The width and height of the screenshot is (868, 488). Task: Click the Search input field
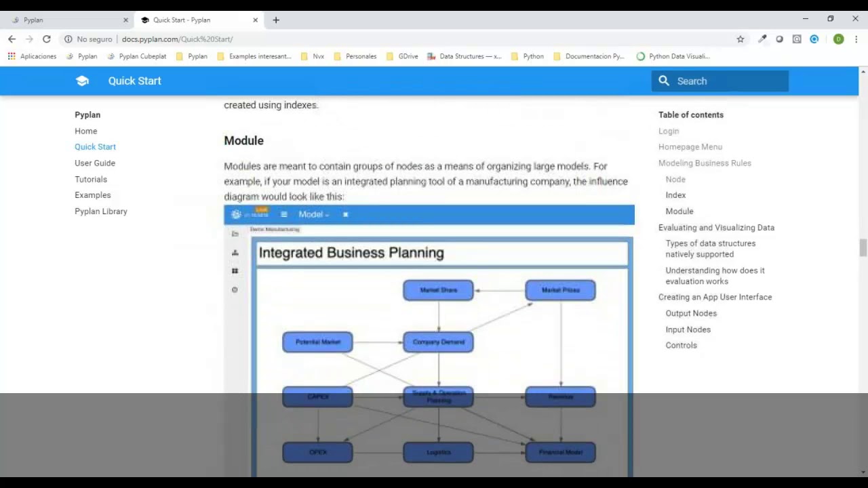[x=720, y=81]
